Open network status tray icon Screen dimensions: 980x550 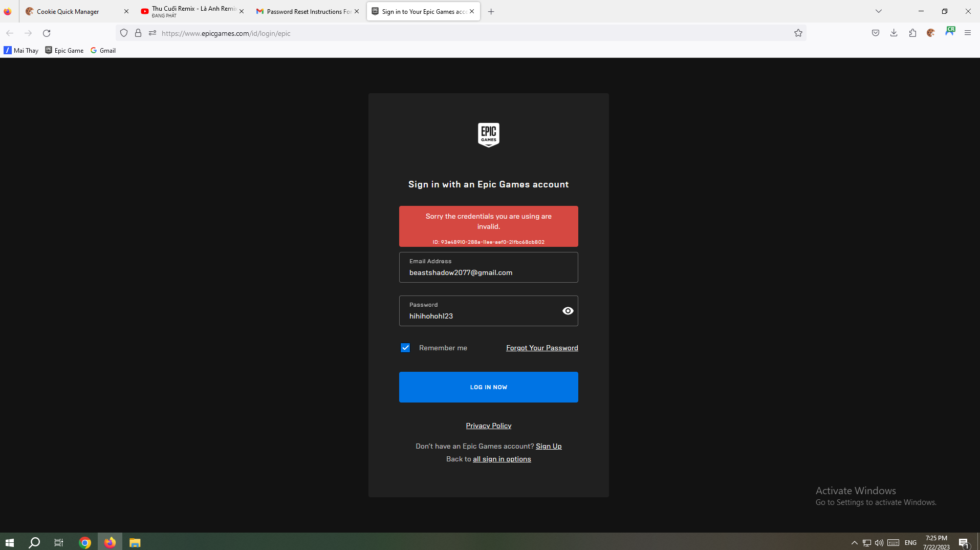click(867, 543)
